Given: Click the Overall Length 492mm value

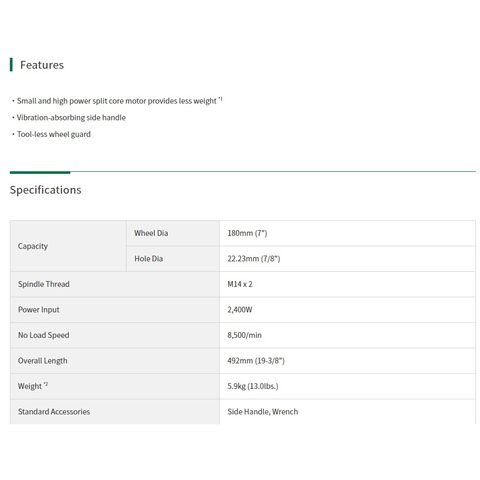Looking at the screenshot, I should pos(256,361).
